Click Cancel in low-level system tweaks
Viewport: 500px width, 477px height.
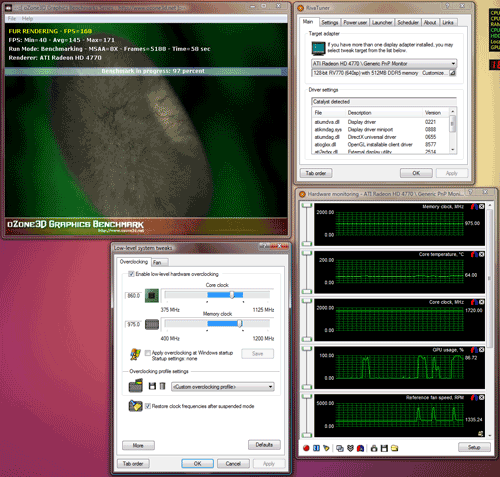coord(233,464)
